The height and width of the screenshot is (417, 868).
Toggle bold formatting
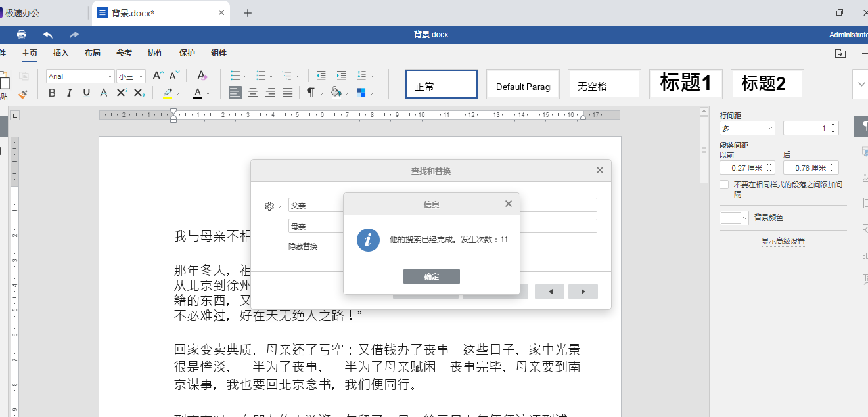tap(52, 93)
